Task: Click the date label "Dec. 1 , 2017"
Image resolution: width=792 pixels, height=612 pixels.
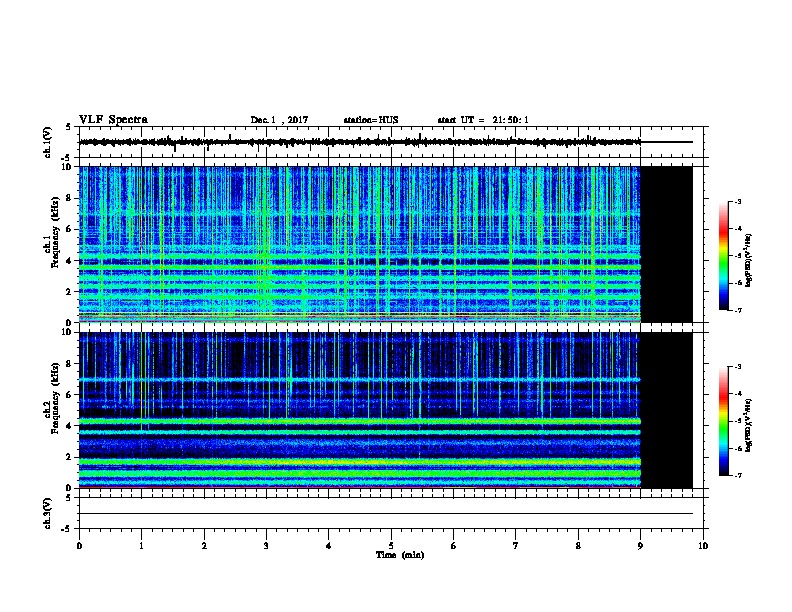Action: [x=279, y=120]
